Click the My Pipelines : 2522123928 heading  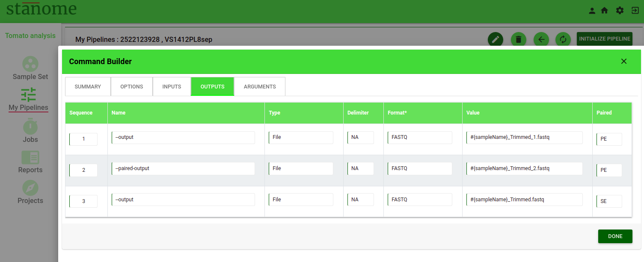click(144, 39)
